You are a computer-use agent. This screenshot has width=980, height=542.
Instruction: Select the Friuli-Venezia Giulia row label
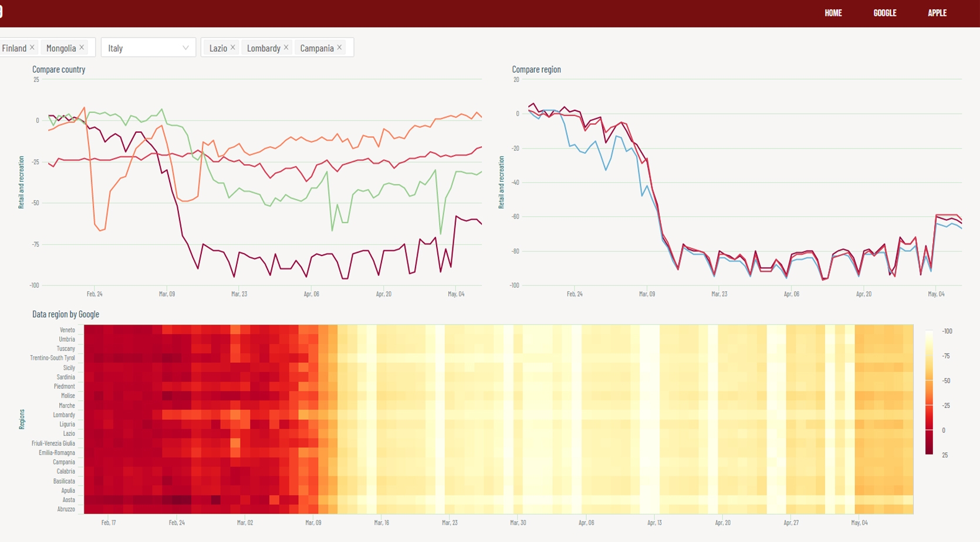[53, 443]
